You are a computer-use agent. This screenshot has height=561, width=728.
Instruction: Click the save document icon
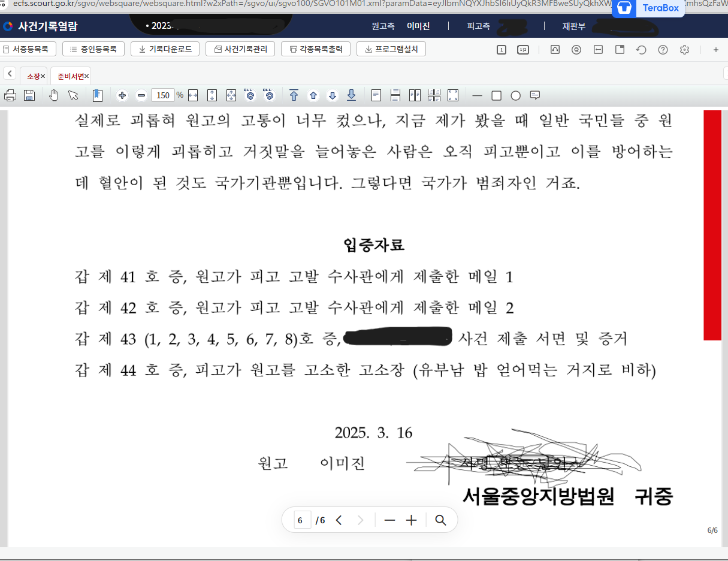pos(29,95)
